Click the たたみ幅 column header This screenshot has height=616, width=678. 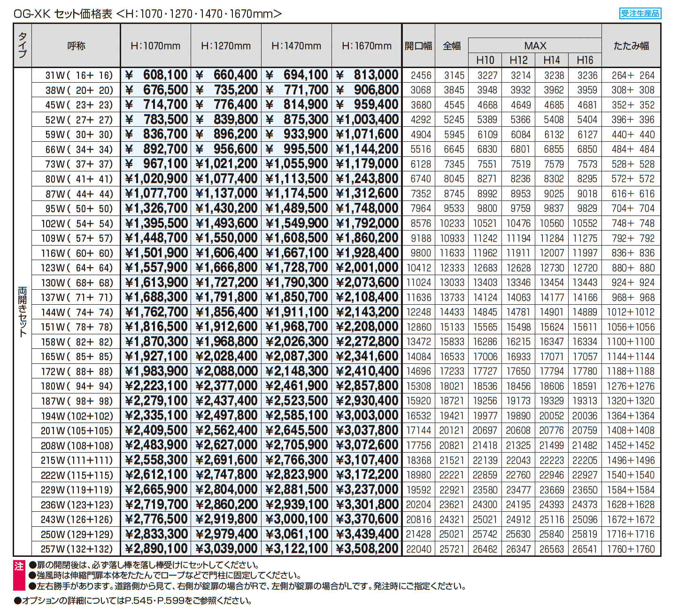pos(631,46)
